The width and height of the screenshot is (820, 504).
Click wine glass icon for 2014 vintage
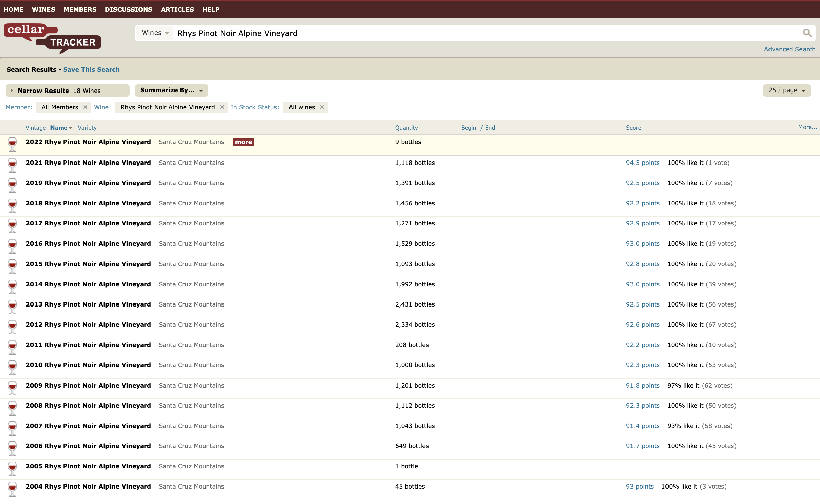point(12,287)
